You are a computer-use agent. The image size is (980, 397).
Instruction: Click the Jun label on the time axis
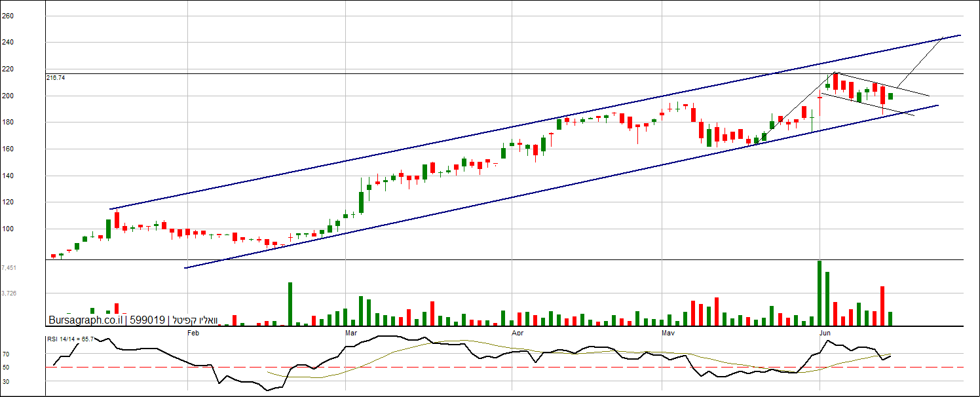coord(826,333)
